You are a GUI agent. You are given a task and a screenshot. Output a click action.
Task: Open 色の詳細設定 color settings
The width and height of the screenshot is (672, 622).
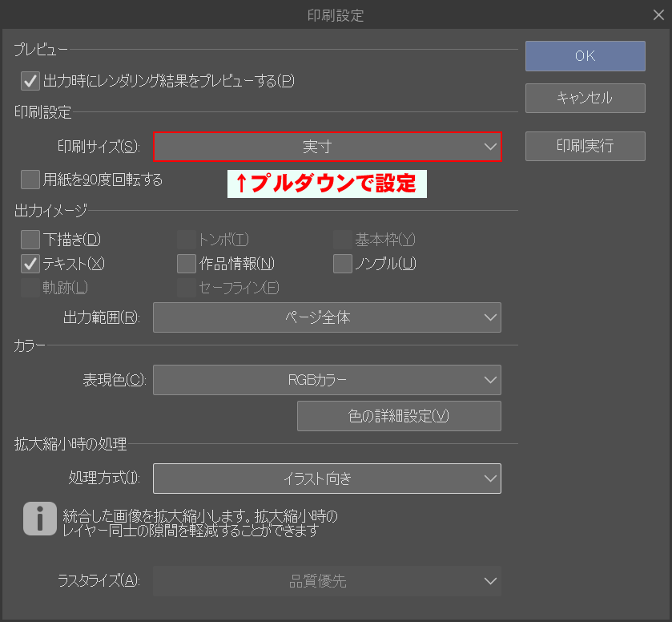pyautogui.click(x=399, y=416)
